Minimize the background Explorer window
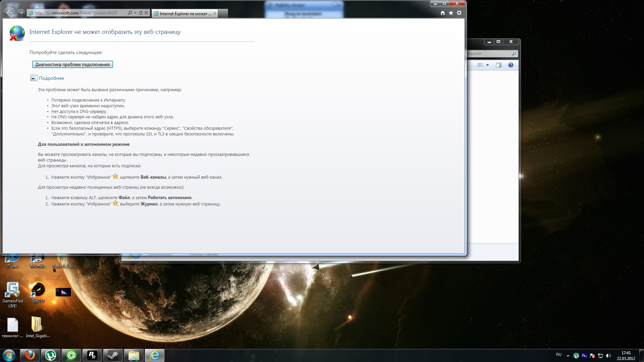 pos(489,42)
